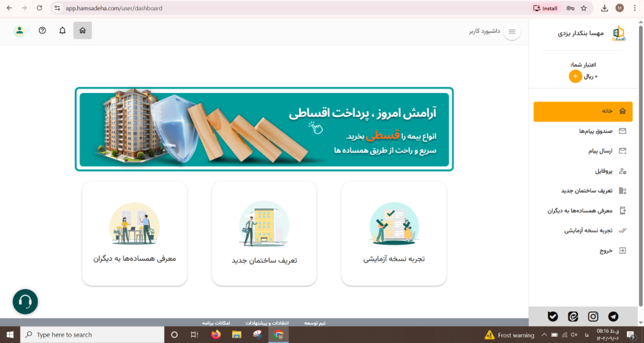Open the home icon in top toolbar
This screenshot has width=644, height=343.
pyautogui.click(x=82, y=31)
